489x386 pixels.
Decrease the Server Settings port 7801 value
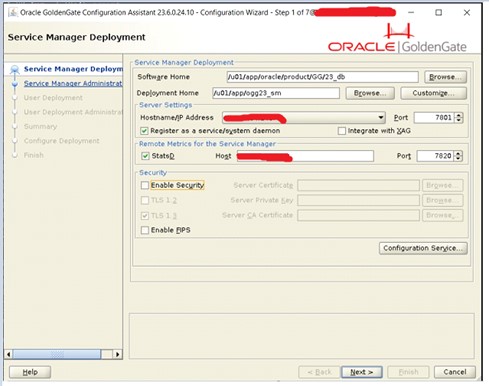(x=459, y=120)
